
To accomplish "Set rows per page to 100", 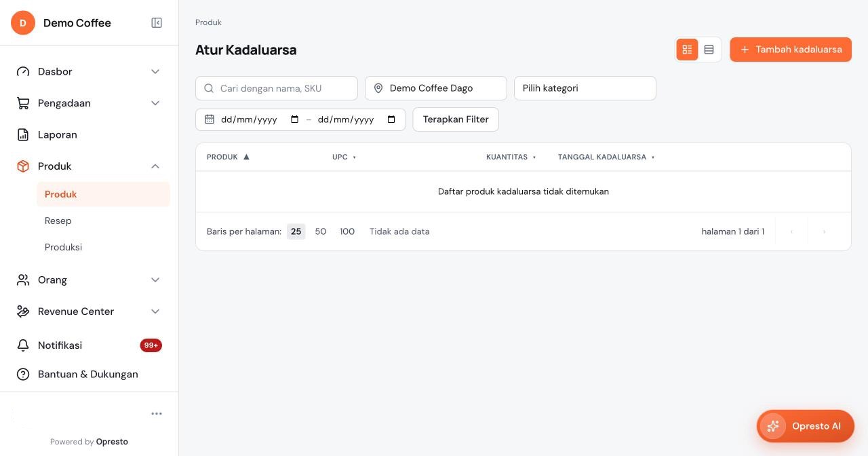I will [347, 231].
